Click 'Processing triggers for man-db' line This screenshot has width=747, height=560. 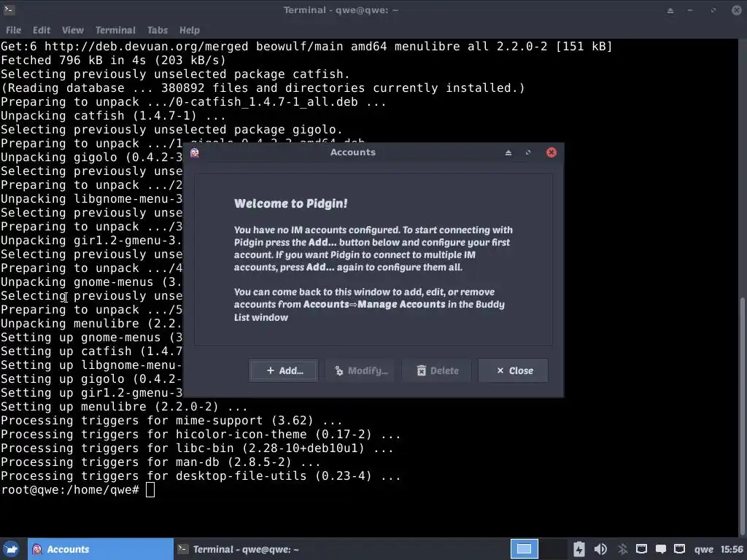click(160, 462)
